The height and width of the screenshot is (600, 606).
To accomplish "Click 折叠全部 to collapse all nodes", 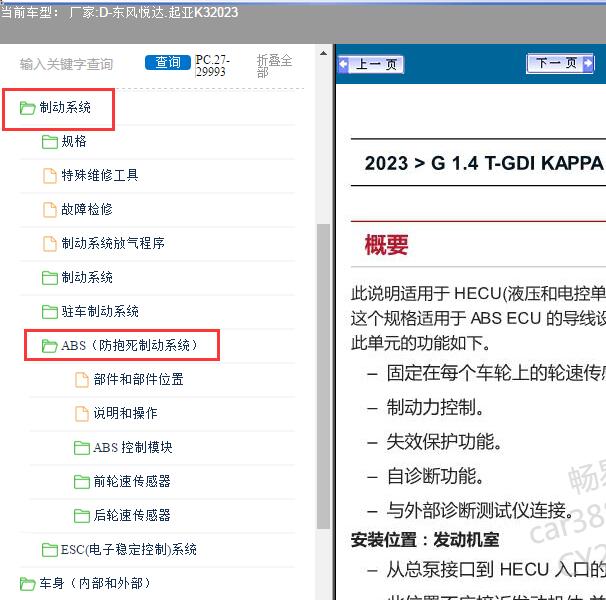I will point(274,66).
